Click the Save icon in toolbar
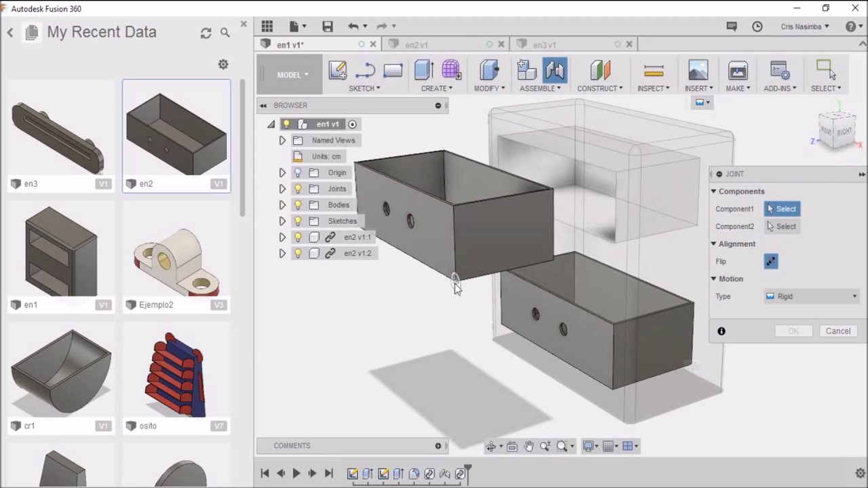The image size is (868, 488). [x=328, y=26]
